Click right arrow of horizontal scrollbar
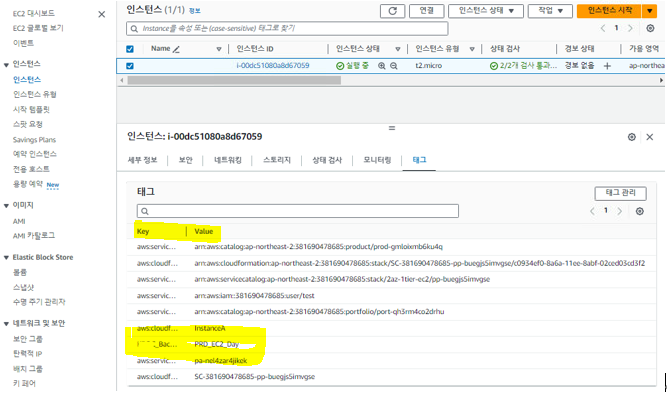Screen dimensions: 667x393 pyautogui.click(x=661, y=80)
